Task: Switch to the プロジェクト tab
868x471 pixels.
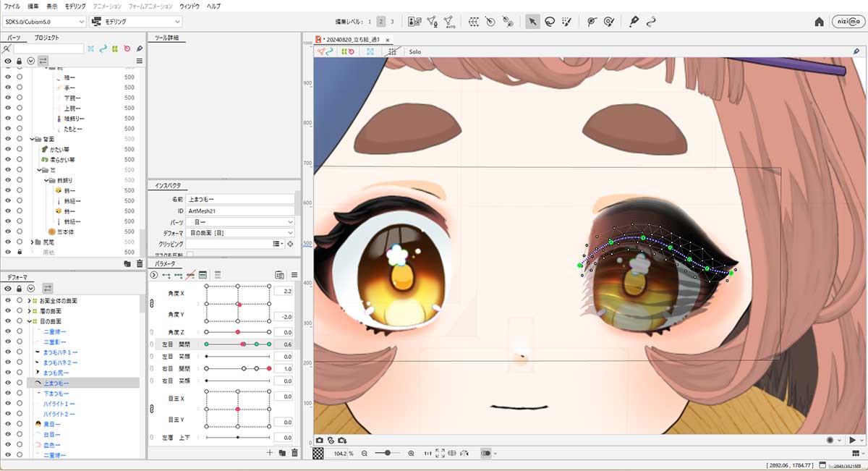Action: [x=47, y=37]
